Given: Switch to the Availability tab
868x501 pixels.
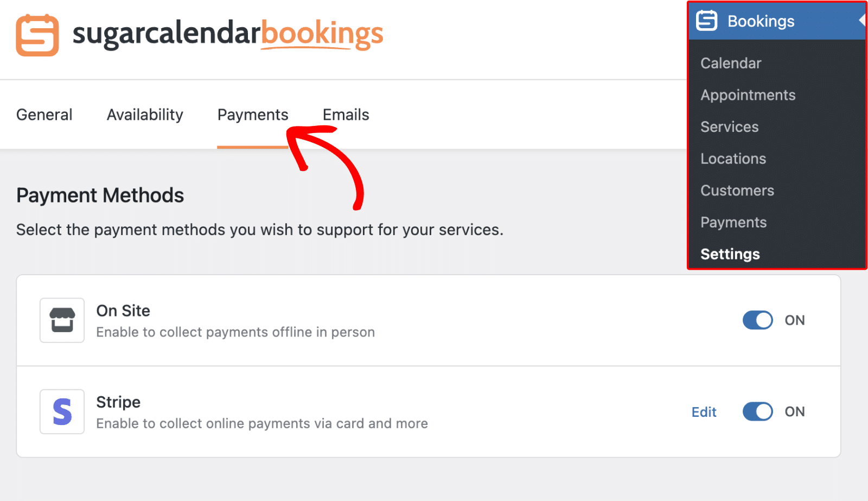Looking at the screenshot, I should click(144, 115).
